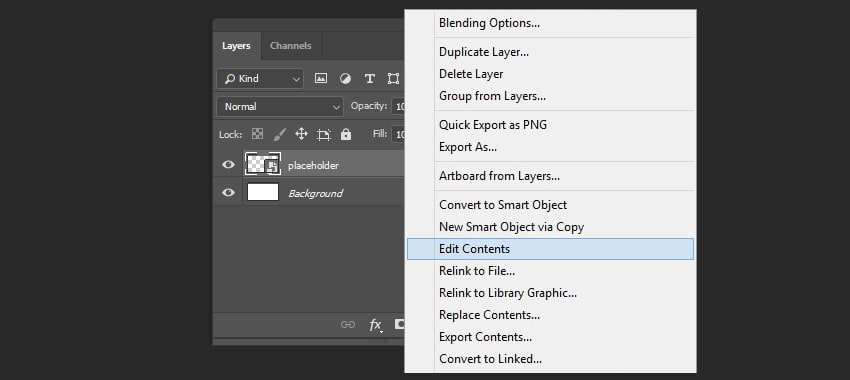
Task: Click the Opacity label
Action: 369,106
